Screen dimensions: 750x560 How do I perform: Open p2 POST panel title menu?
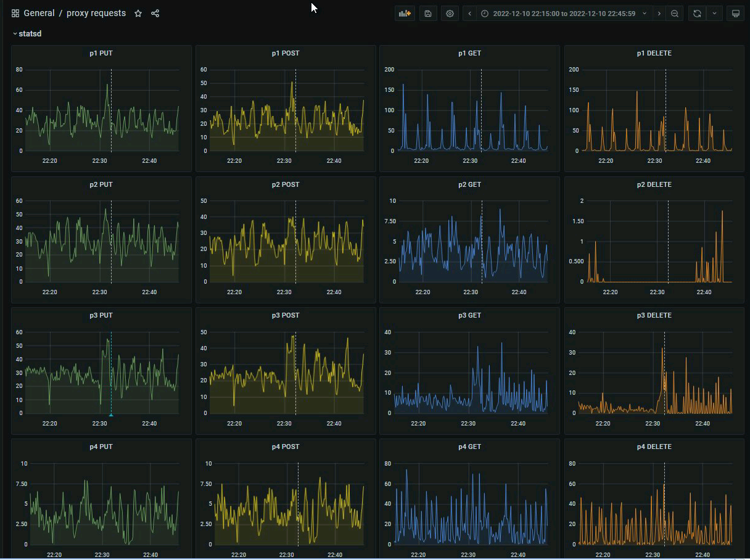tap(286, 184)
